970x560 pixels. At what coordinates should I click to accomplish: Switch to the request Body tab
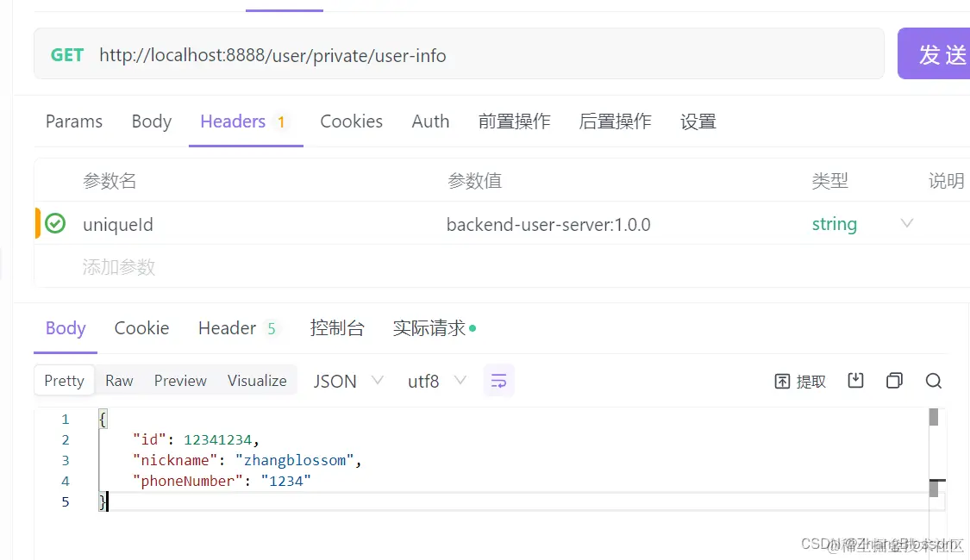(152, 121)
